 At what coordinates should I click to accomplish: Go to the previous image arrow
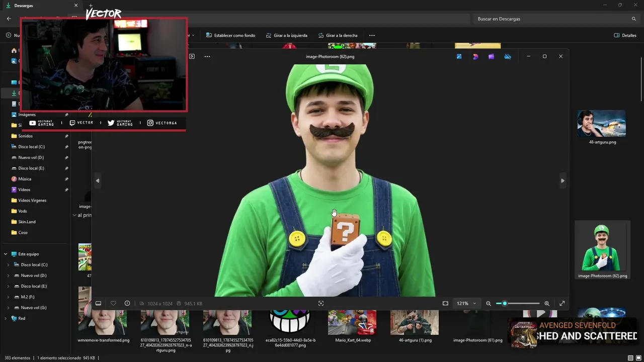pos(98,180)
